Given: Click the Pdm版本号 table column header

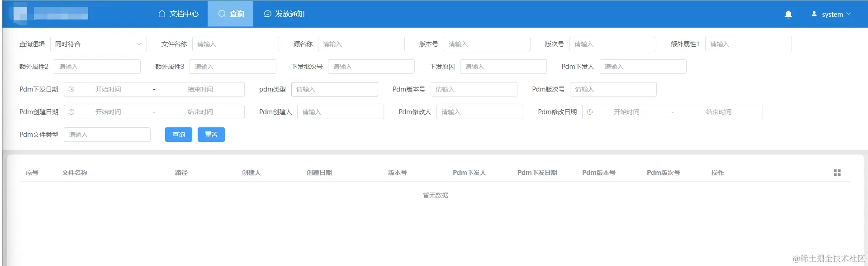Looking at the screenshot, I should click(599, 173).
